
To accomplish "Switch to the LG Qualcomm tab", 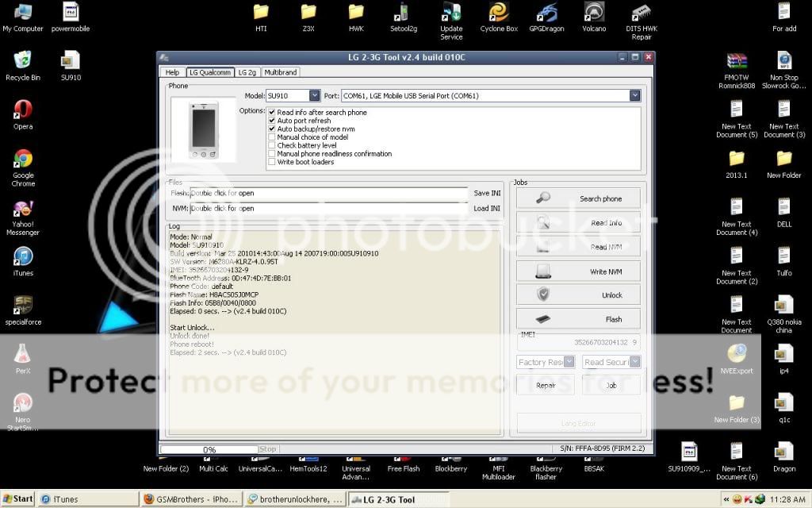I will pos(209,72).
